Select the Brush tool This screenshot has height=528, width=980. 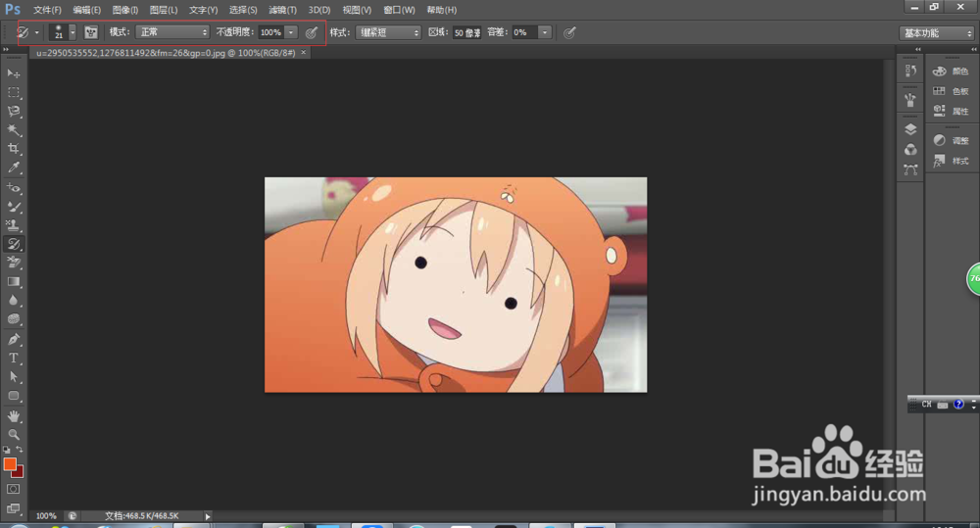[13, 207]
